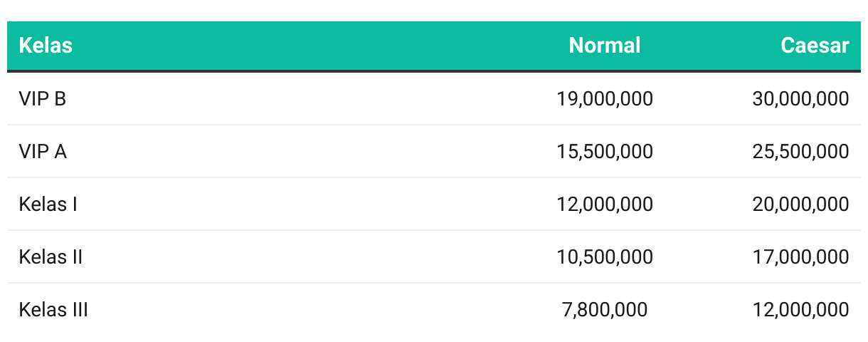Select the Kelas II row label
868x342 pixels.
[x=51, y=257]
